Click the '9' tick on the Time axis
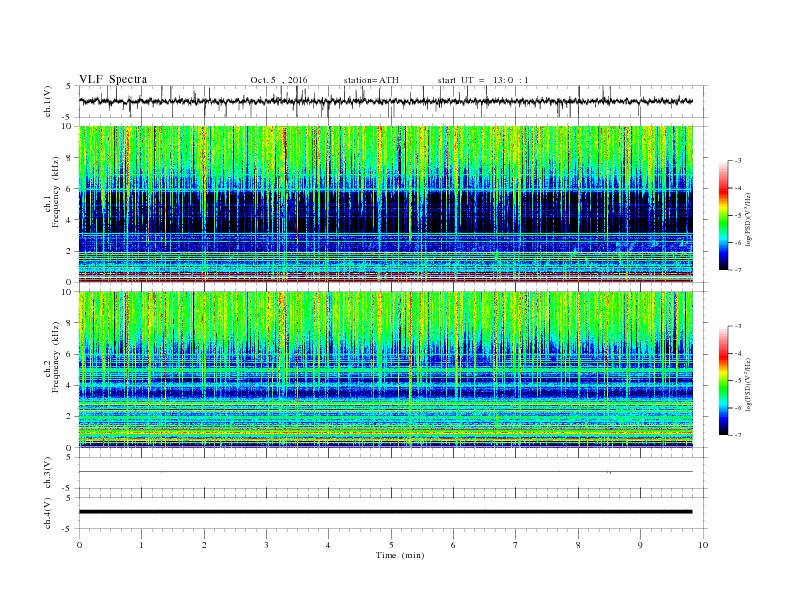Image resolution: width=792 pixels, height=612 pixels. pyautogui.click(x=640, y=545)
